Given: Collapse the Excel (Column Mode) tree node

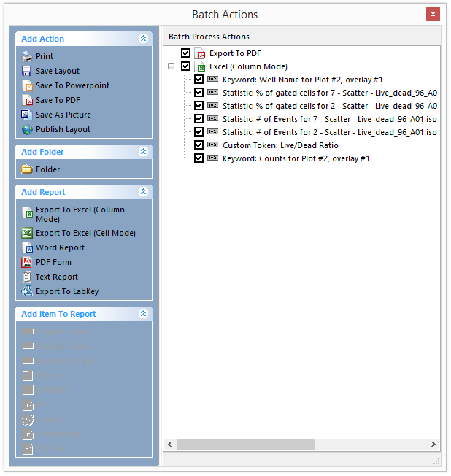Looking at the screenshot, I should tap(171, 66).
